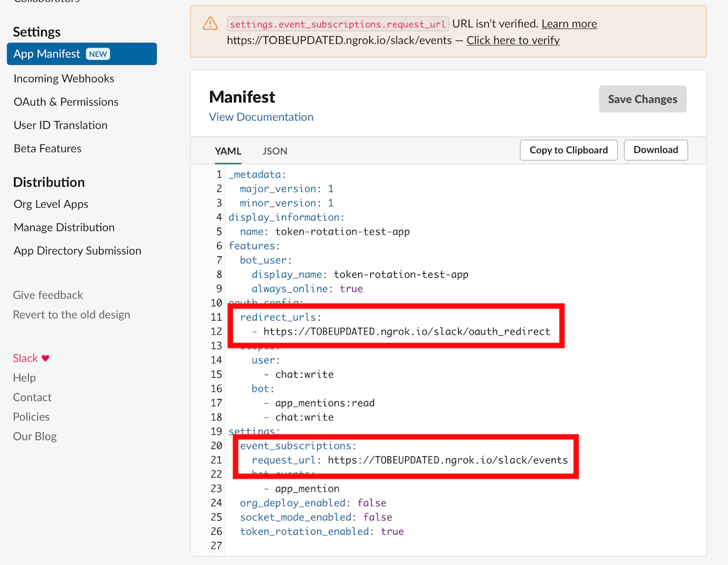Open View Documentation link

[x=261, y=117]
